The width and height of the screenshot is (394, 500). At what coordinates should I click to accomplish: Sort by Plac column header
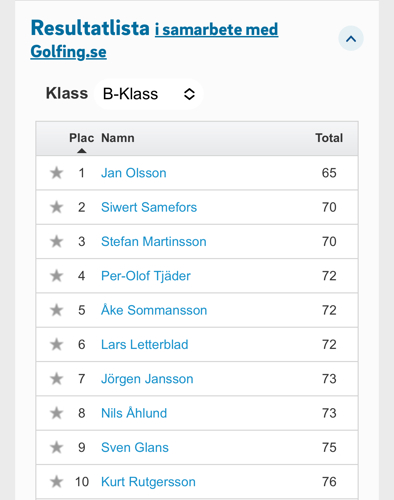coord(81,138)
